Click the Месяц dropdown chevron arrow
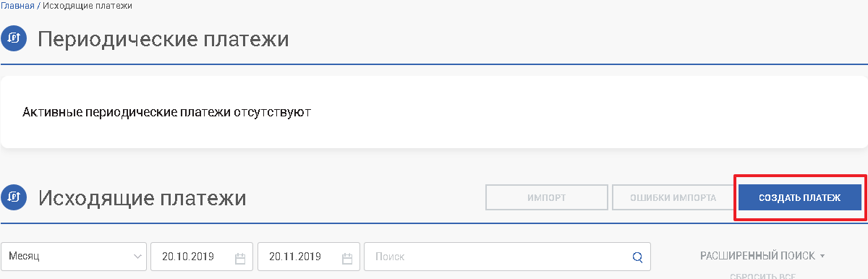Screen dimensions: 868x279 (x=137, y=257)
